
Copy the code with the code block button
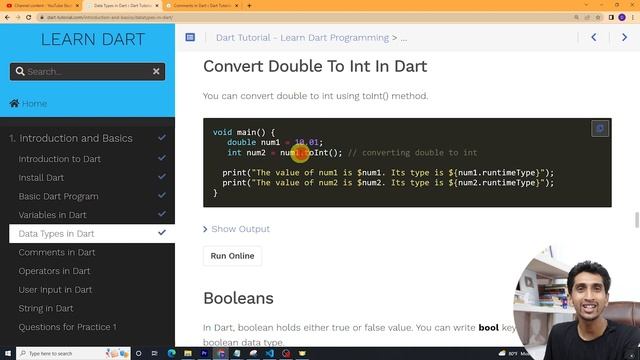coord(600,129)
